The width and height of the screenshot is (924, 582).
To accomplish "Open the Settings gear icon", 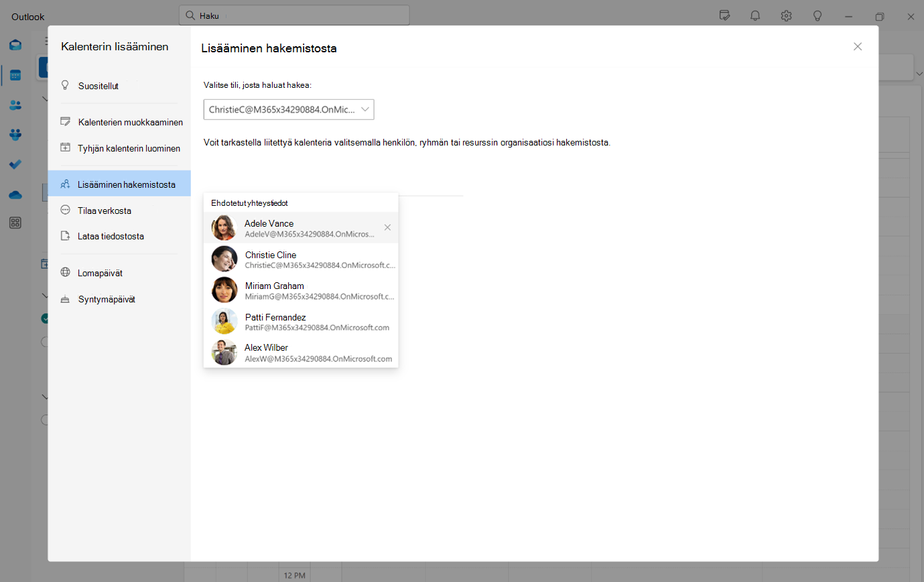I will pos(787,16).
